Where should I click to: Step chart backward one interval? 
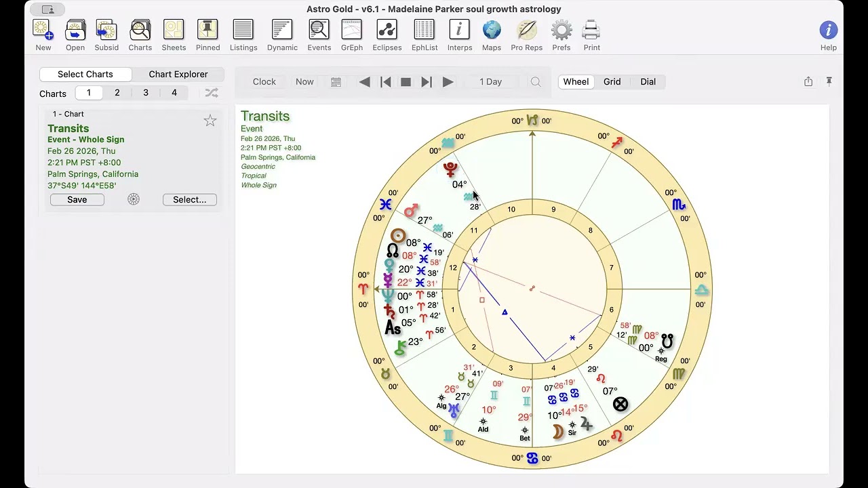364,82
